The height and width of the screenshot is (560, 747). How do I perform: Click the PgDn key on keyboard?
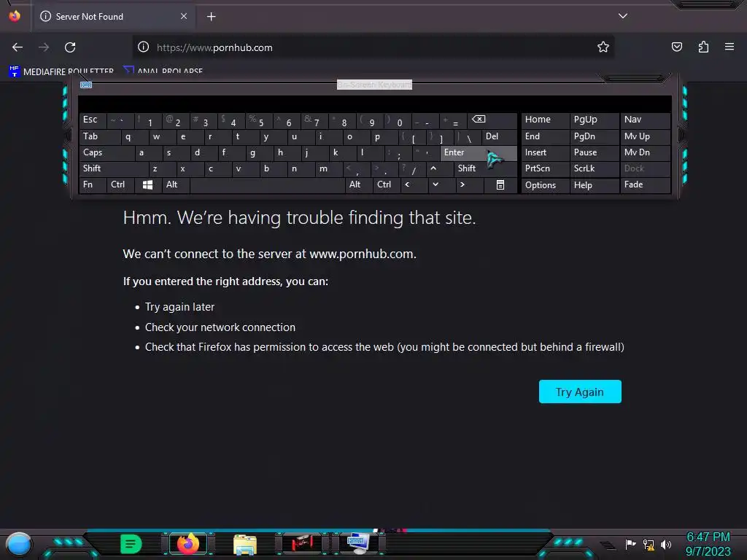click(x=594, y=136)
